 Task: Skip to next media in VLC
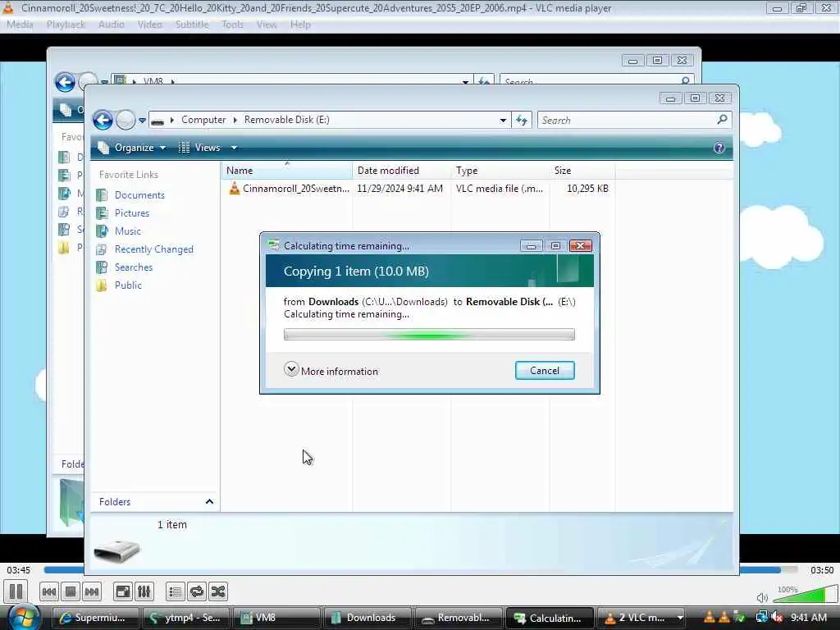click(x=92, y=591)
